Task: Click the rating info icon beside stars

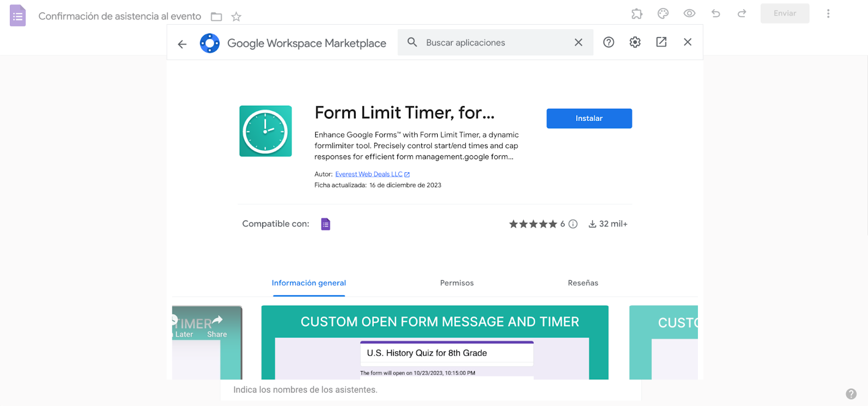Action: point(573,224)
